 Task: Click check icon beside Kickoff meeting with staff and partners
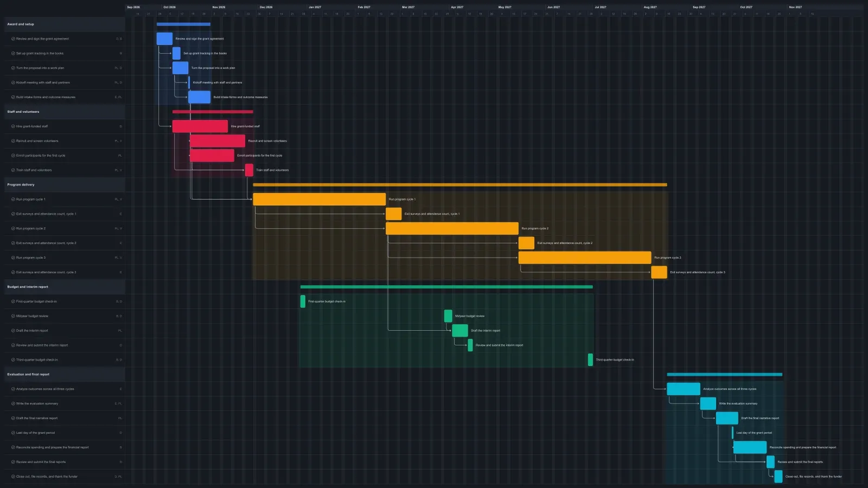click(13, 83)
